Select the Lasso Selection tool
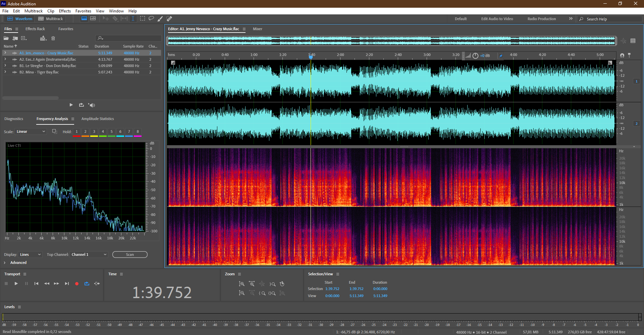Screen dimensions: 644x335 click(x=151, y=19)
